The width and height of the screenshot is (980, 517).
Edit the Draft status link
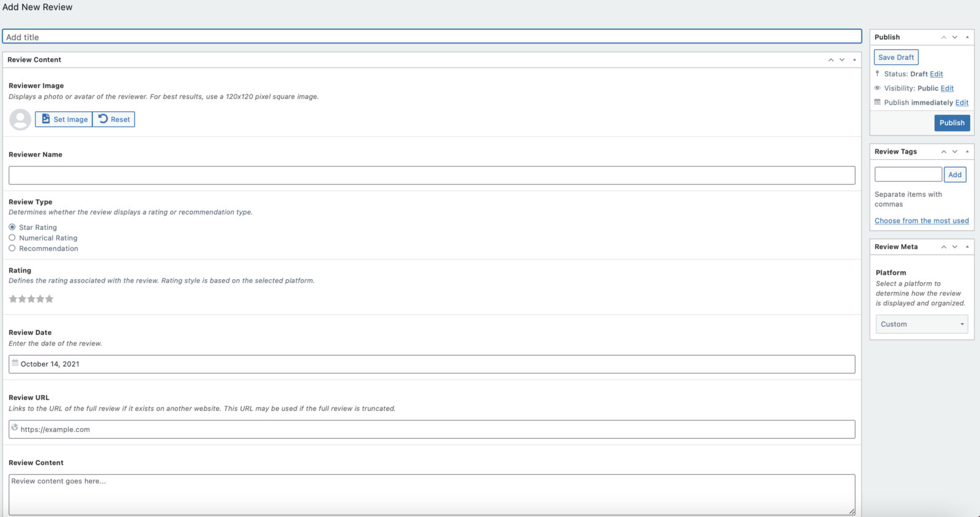[x=936, y=74]
